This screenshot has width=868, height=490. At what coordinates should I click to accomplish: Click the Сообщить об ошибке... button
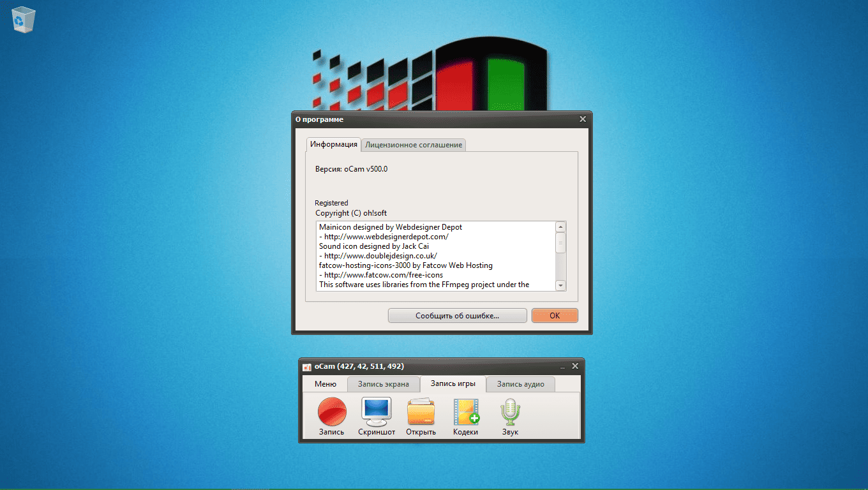click(458, 316)
